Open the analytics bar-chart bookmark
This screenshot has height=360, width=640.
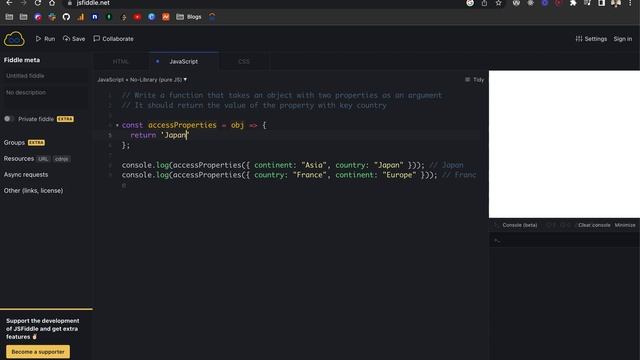coord(80,17)
